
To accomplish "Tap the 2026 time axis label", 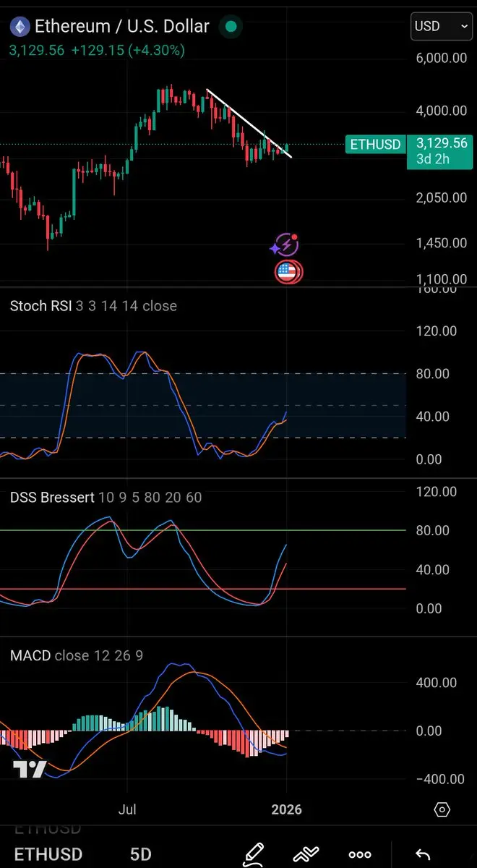I will click(287, 809).
